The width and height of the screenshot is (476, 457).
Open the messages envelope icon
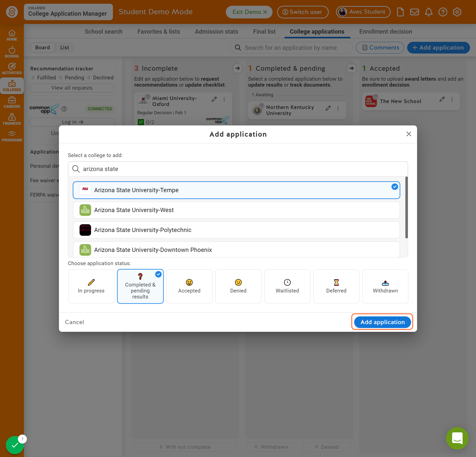coord(414,12)
